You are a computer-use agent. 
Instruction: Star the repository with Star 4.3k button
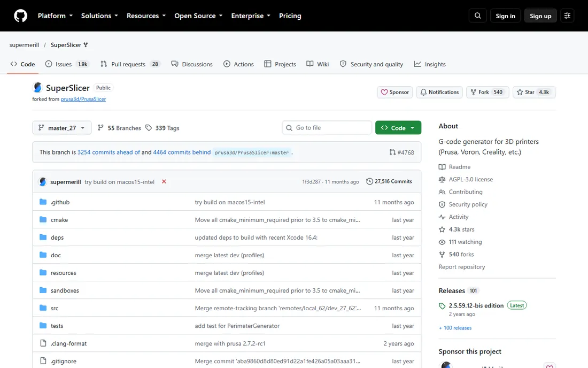tap(534, 93)
